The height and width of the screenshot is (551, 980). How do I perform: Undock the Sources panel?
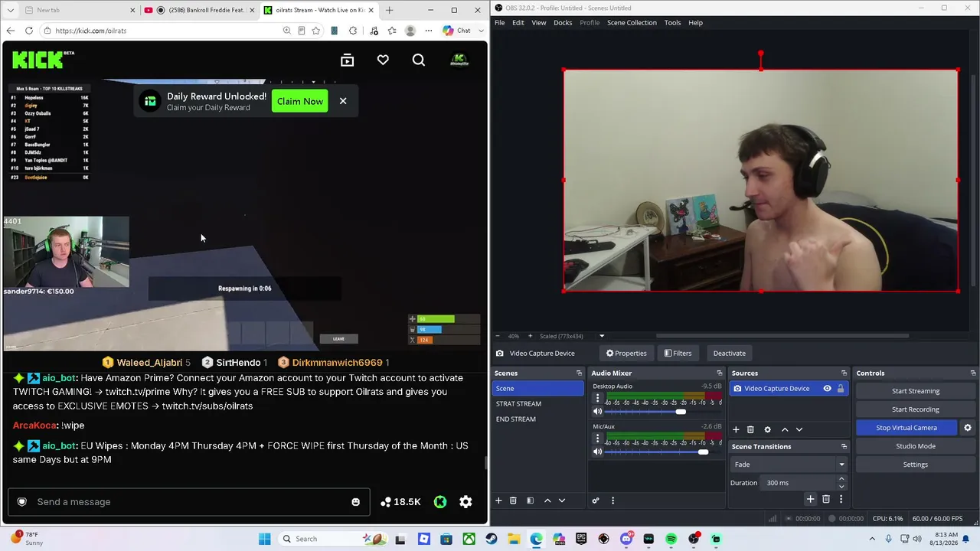pos(844,373)
